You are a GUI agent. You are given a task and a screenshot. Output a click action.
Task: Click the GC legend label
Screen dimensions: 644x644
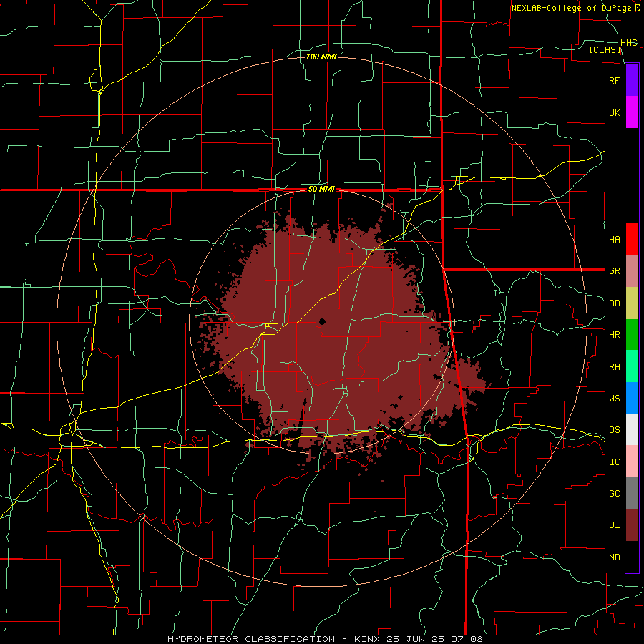click(615, 494)
